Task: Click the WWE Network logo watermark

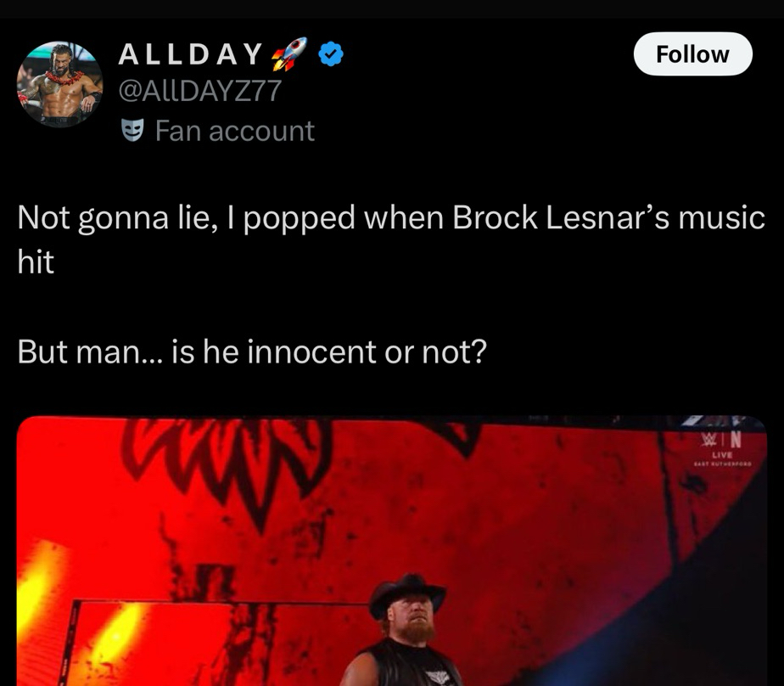Action: 721,439
